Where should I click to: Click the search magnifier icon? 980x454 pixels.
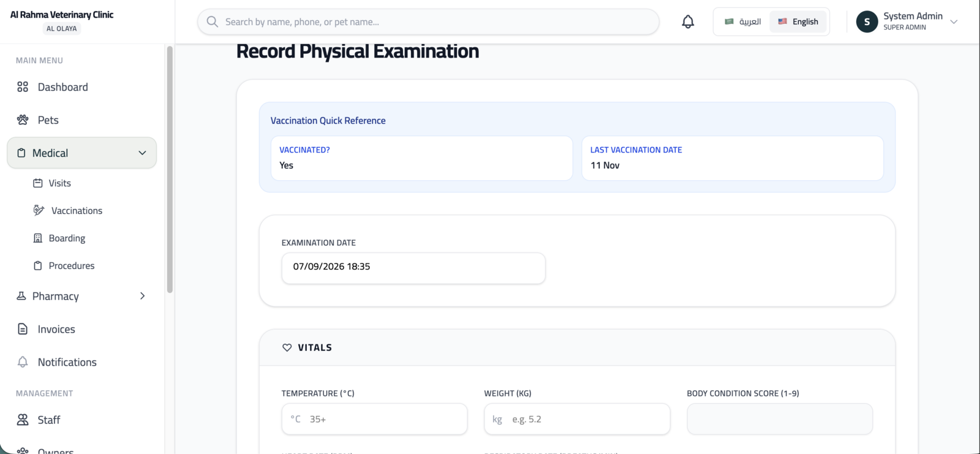click(x=213, y=22)
